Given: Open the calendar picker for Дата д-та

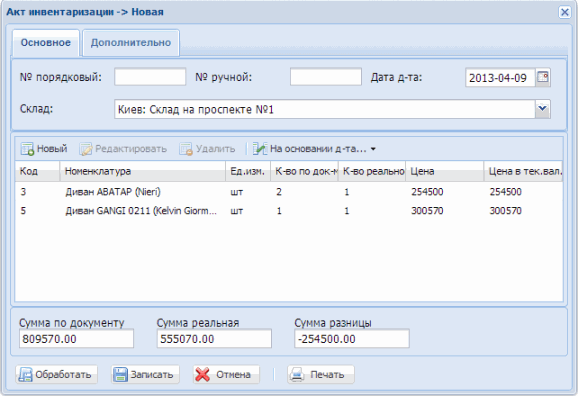Looking at the screenshot, I should pyautogui.click(x=543, y=77).
